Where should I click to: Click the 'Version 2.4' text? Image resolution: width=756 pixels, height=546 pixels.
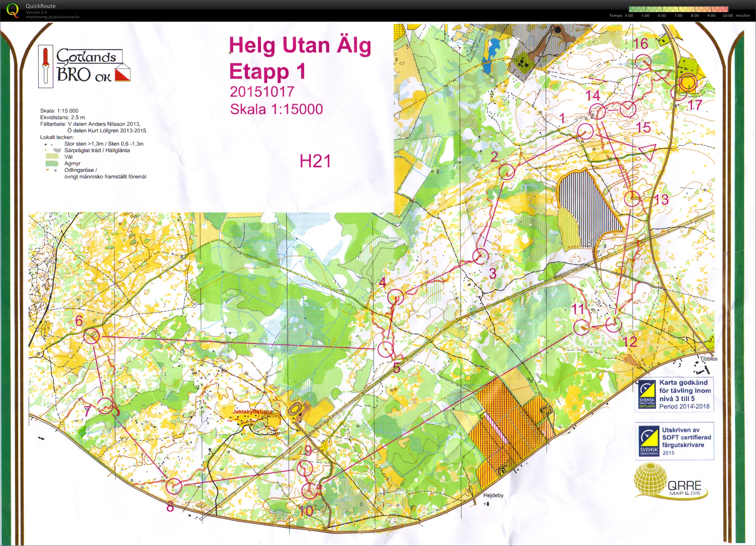point(36,12)
